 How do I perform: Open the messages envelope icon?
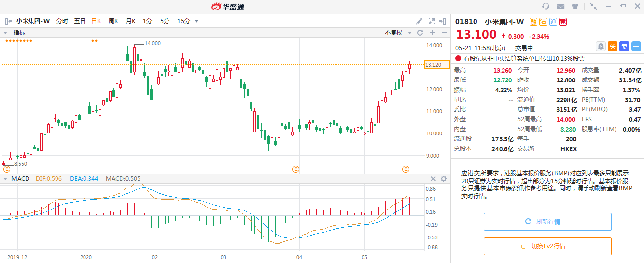point(560,6)
